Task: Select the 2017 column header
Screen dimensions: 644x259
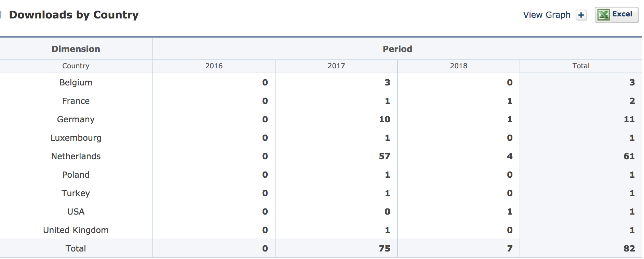Action: [x=336, y=66]
